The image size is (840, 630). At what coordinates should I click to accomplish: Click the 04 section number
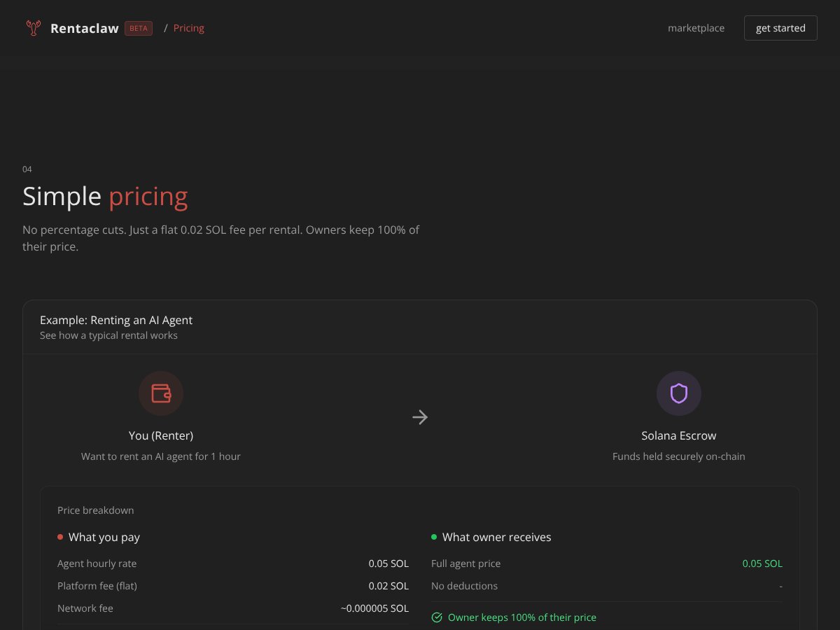28,169
